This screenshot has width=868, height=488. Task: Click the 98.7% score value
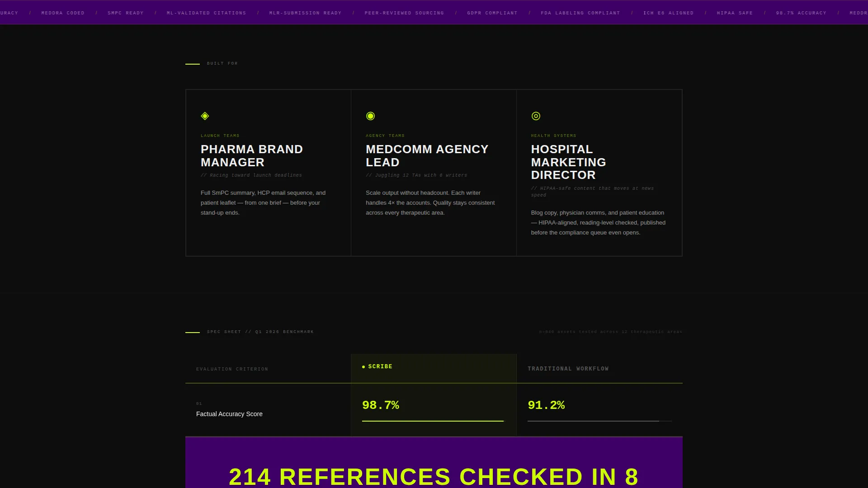point(381,405)
